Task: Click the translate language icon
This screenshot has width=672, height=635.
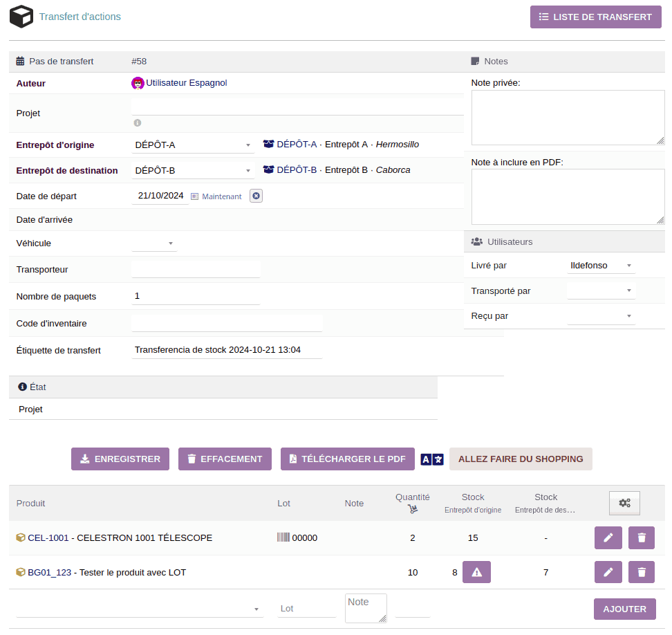Action: click(432, 459)
